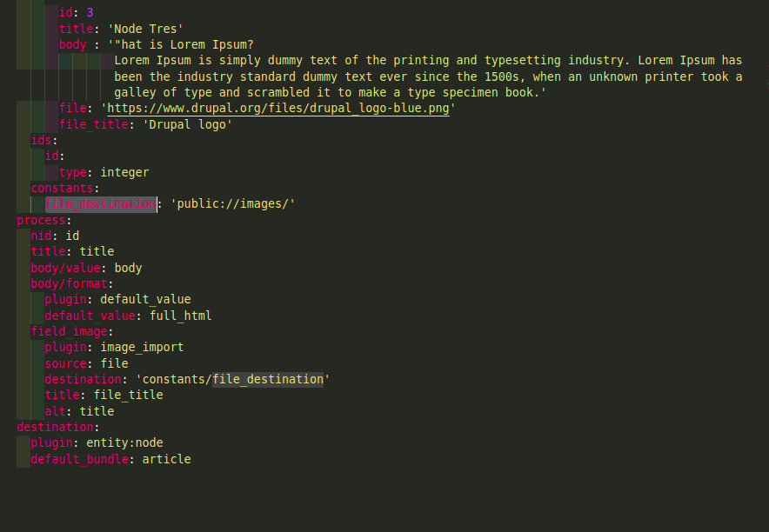Click the 'Node Tres' title string
The width and height of the screenshot is (769, 532).
click(x=145, y=29)
